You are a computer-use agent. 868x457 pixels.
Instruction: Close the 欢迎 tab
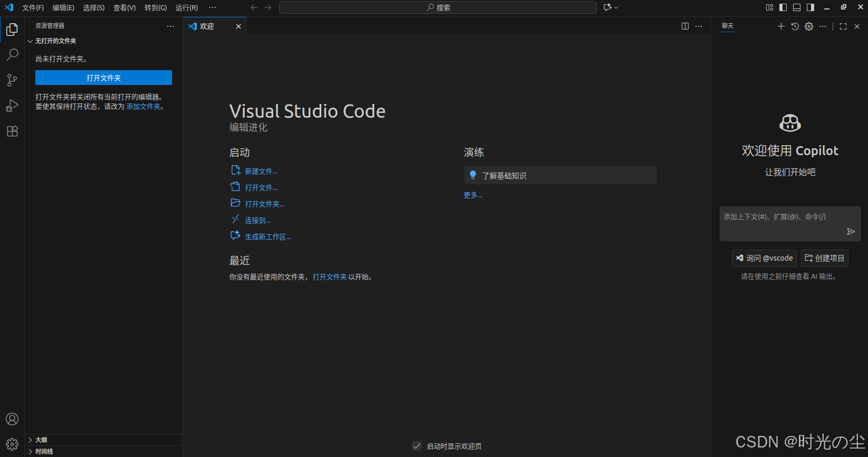tap(239, 26)
